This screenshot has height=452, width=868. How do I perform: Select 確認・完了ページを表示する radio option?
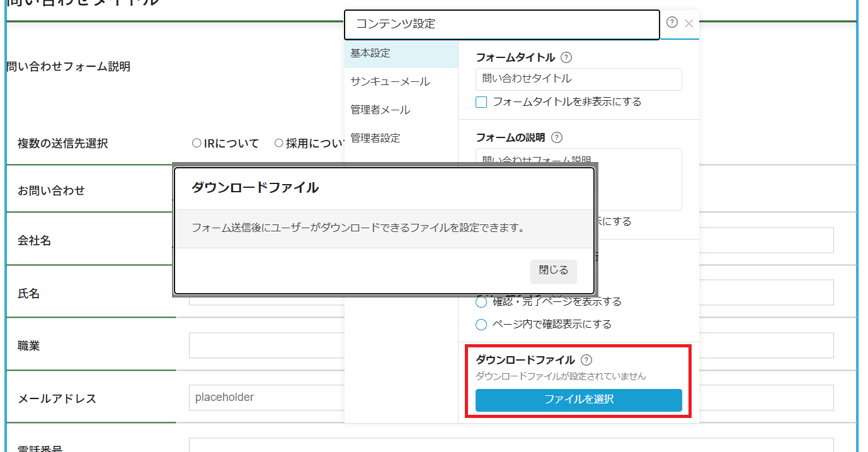(482, 302)
